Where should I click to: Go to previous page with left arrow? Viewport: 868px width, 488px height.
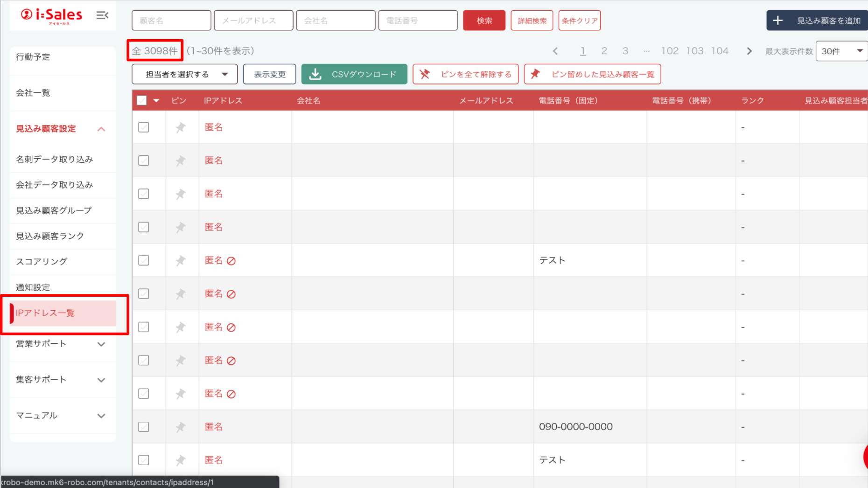pos(555,51)
